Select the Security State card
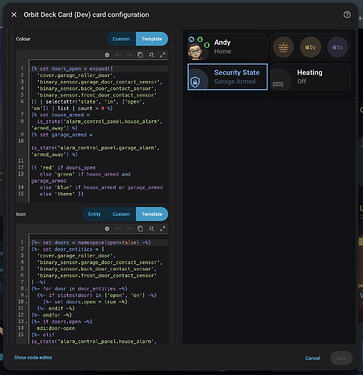This screenshot has height=375, width=363. point(228,77)
